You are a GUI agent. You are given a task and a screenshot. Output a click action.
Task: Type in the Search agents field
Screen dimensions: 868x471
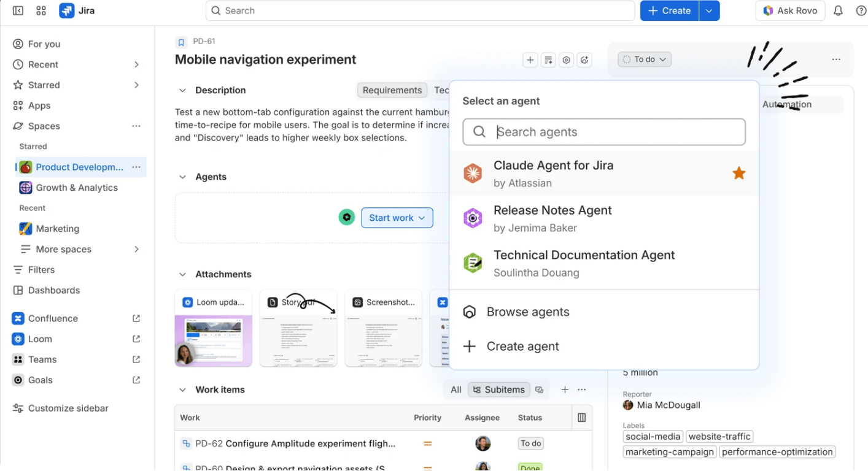604,132
